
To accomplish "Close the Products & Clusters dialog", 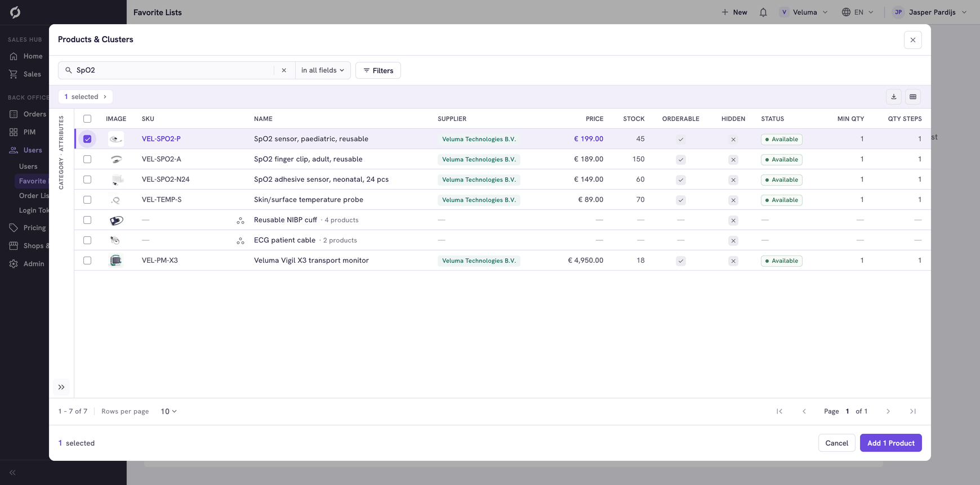I will (x=913, y=40).
